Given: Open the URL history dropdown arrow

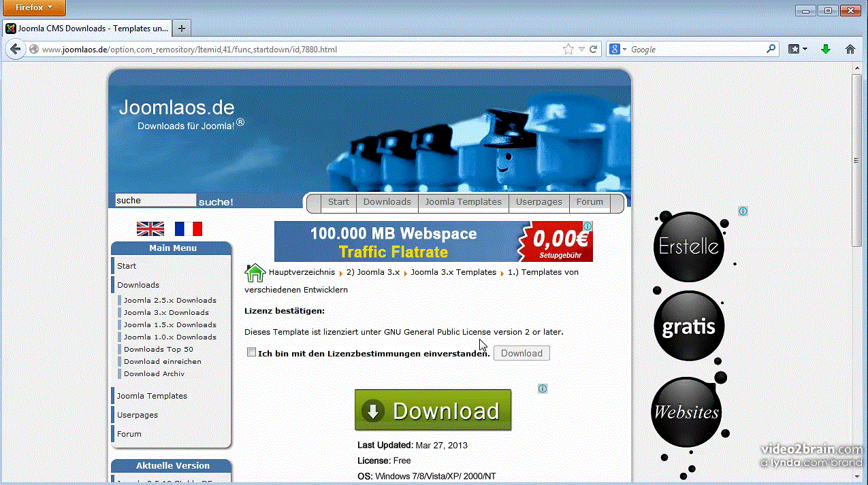Looking at the screenshot, I should tap(581, 49).
